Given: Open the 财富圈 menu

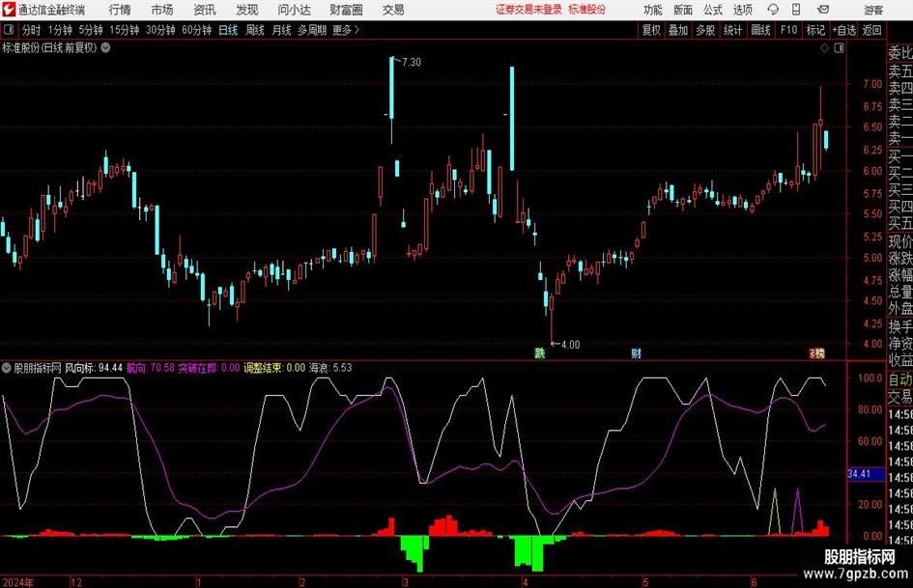Looking at the screenshot, I should point(346,10).
